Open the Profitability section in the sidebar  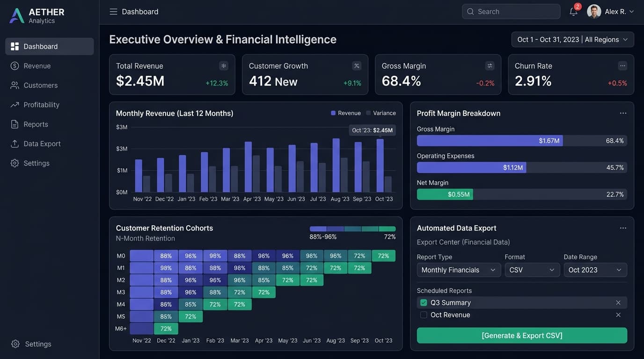pyautogui.click(x=50, y=105)
